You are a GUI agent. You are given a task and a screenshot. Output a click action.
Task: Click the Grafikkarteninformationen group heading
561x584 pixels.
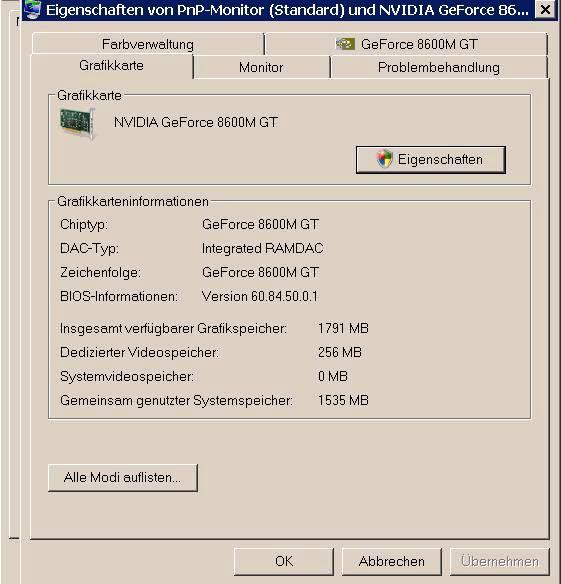click(133, 201)
